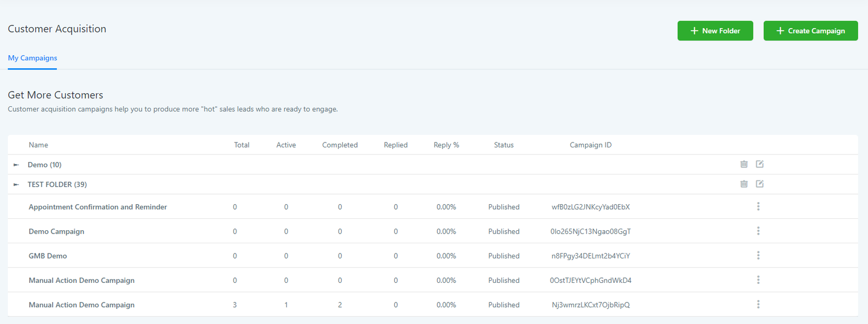Click the Create Campaign button

[810, 31]
